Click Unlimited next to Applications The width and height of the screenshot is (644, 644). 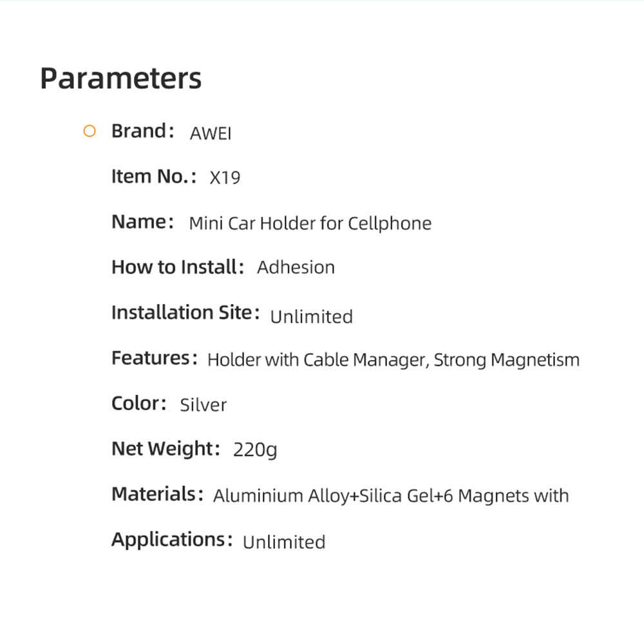284,542
